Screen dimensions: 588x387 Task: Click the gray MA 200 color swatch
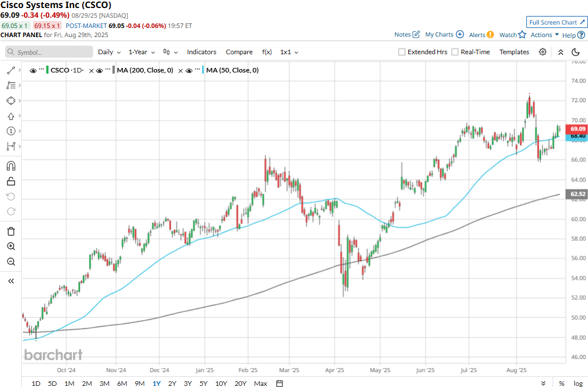[114, 70]
